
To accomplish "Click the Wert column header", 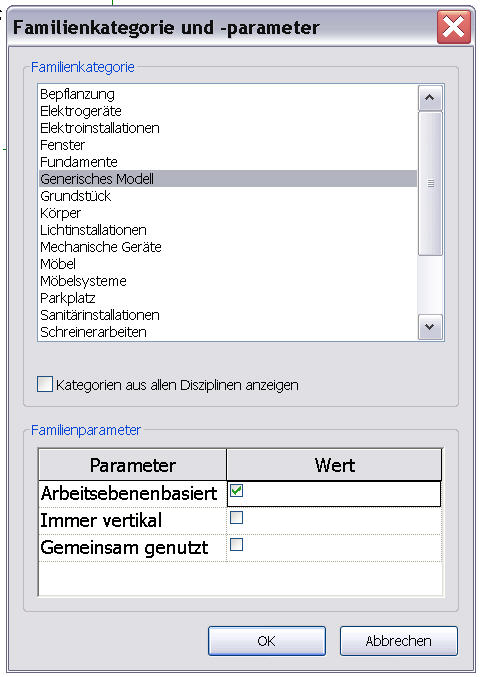I will click(x=335, y=465).
